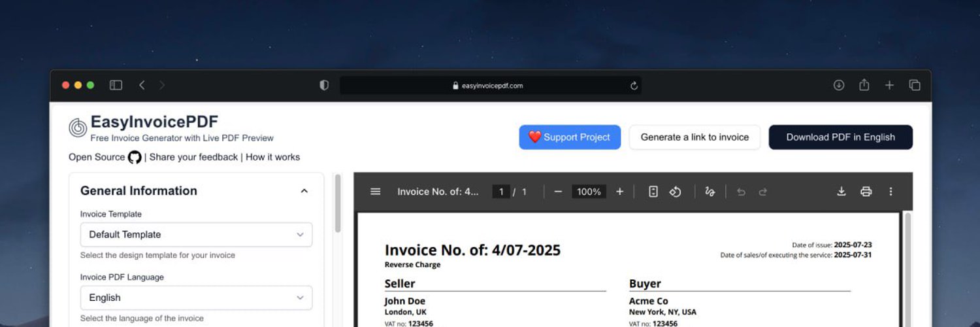This screenshot has height=327, width=980.
Task: Open the Safari downloads icon
Action: [839, 85]
